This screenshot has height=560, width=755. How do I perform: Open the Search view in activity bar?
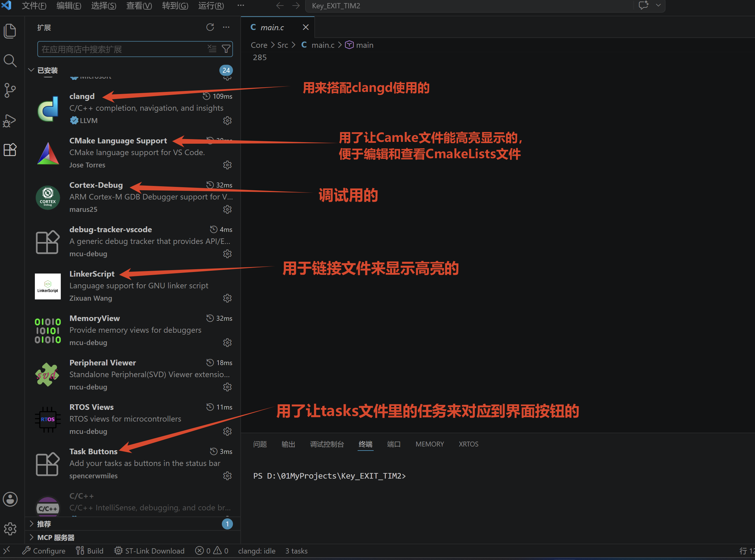pos(10,61)
